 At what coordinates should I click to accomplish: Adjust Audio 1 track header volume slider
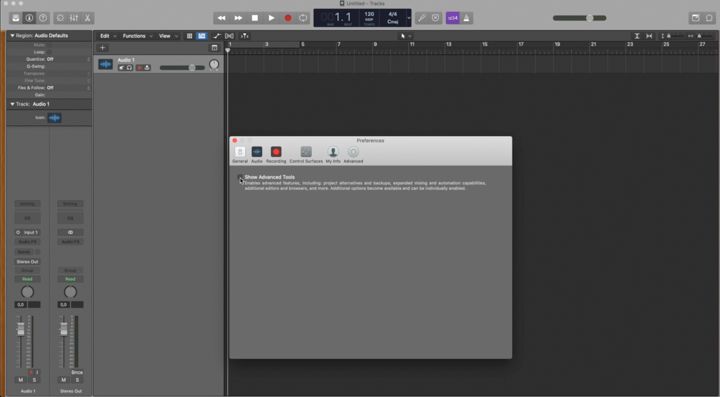[182, 68]
